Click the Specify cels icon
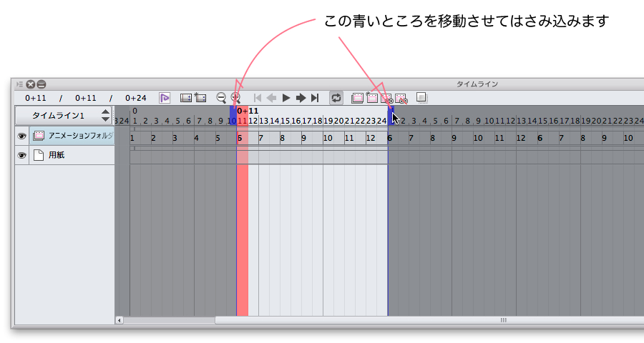 pyautogui.click(x=387, y=99)
